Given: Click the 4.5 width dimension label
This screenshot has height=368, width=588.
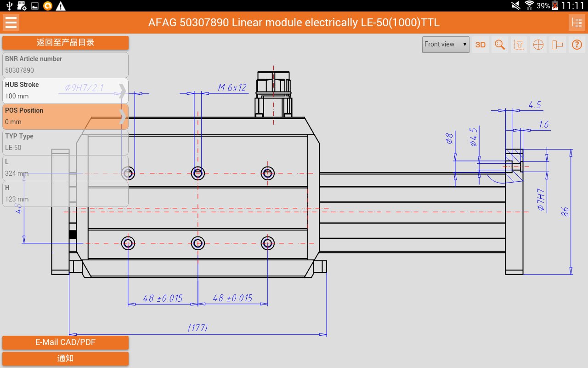Looking at the screenshot, I should 535,105.
